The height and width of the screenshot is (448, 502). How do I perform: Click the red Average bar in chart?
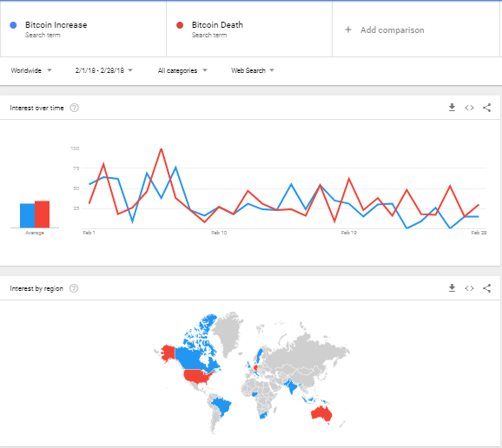point(43,214)
